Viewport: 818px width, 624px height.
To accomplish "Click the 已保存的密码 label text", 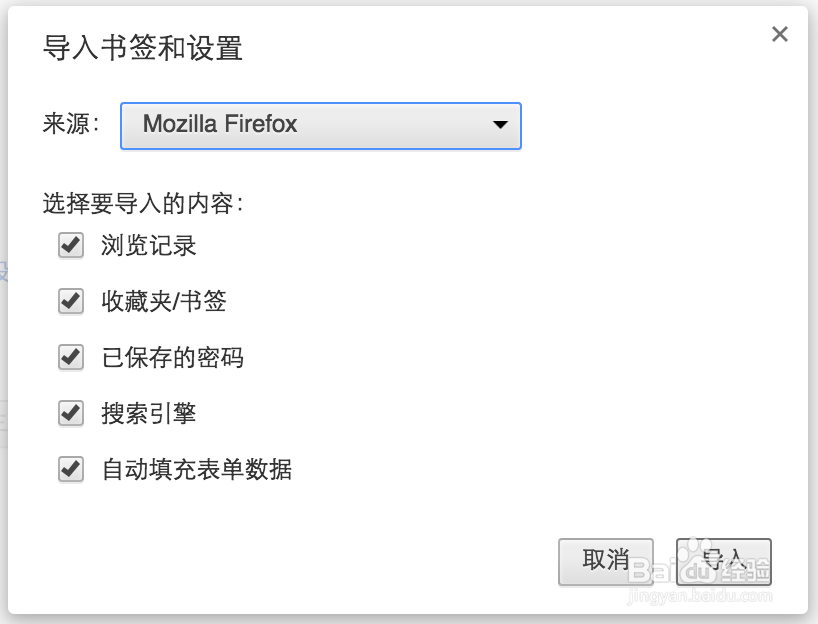I will [173, 357].
